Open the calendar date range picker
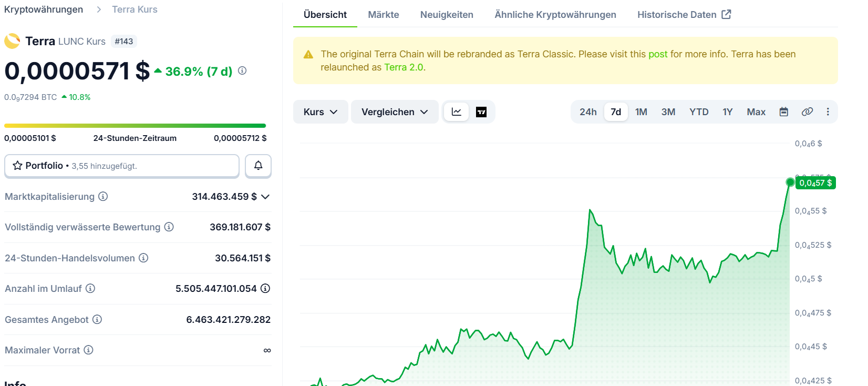The image size is (868, 386). 783,112
